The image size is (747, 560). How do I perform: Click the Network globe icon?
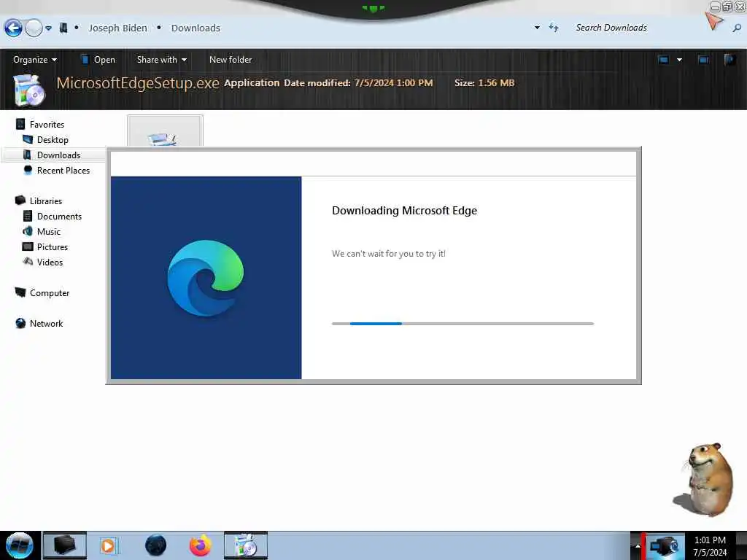tap(20, 323)
